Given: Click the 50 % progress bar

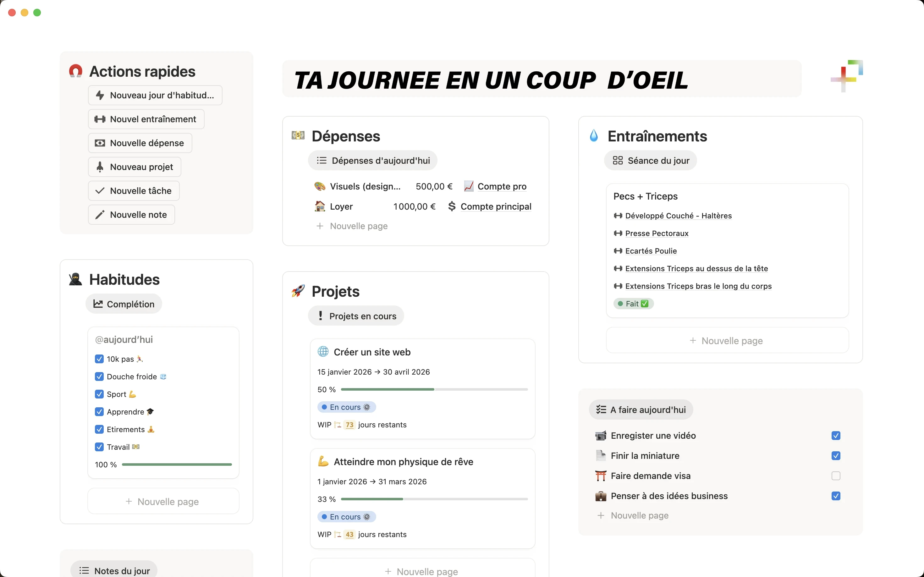Looking at the screenshot, I should click(x=434, y=390).
